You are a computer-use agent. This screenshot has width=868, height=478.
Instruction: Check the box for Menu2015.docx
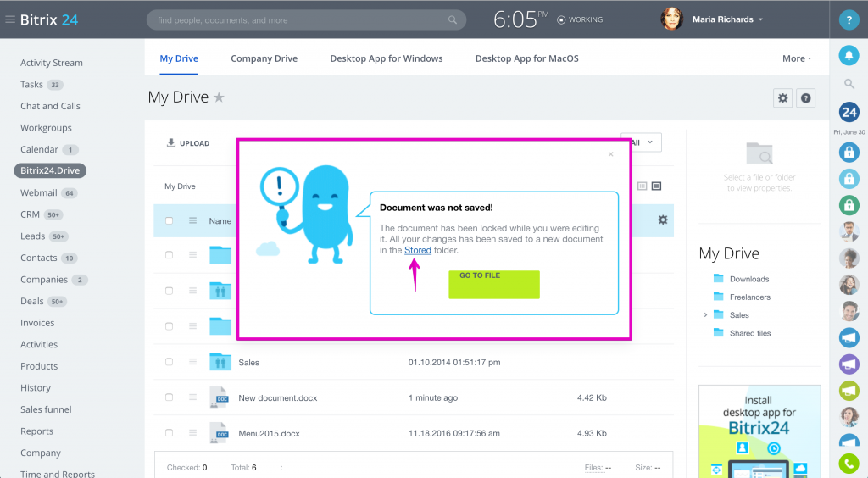(x=169, y=432)
